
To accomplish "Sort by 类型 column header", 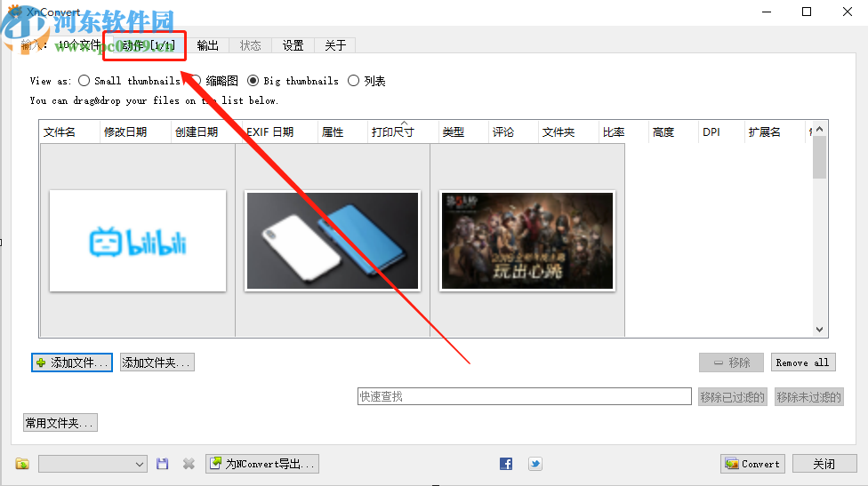I will click(463, 132).
